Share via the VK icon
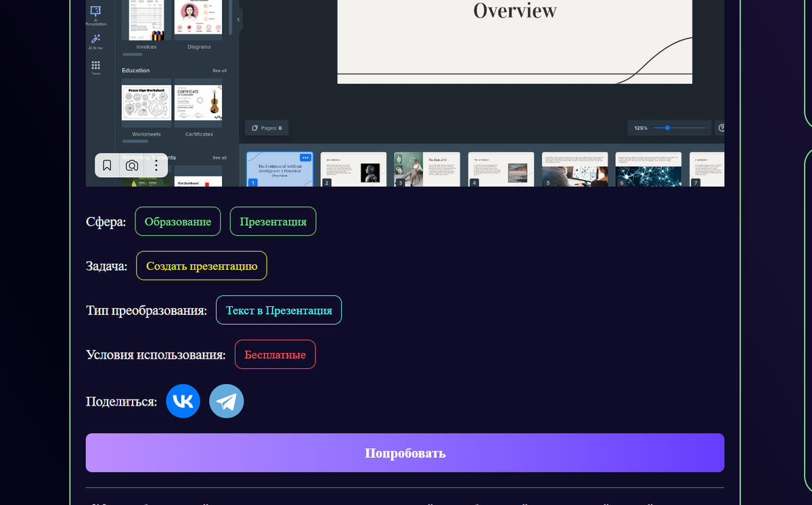The image size is (812, 505). (x=183, y=401)
